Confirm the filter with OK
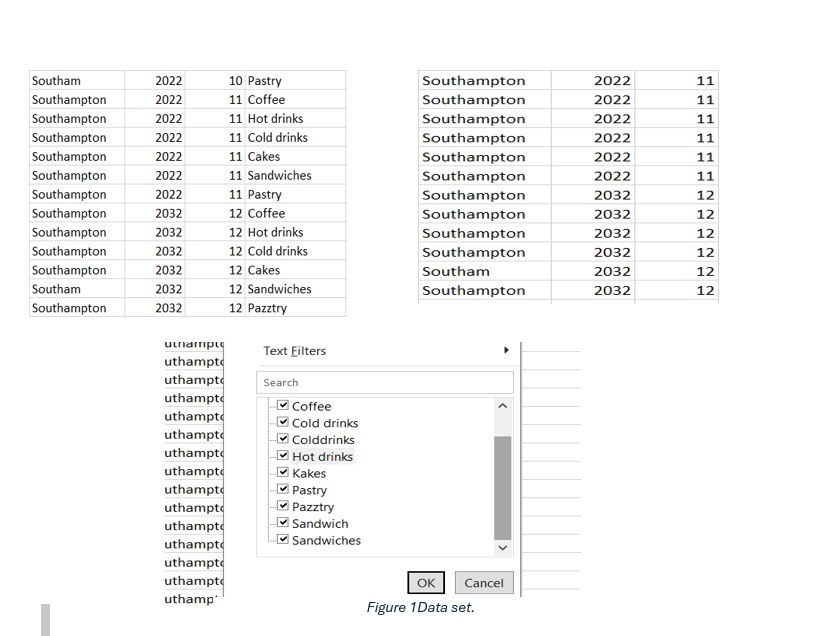This screenshot has width=820, height=636. click(x=426, y=582)
